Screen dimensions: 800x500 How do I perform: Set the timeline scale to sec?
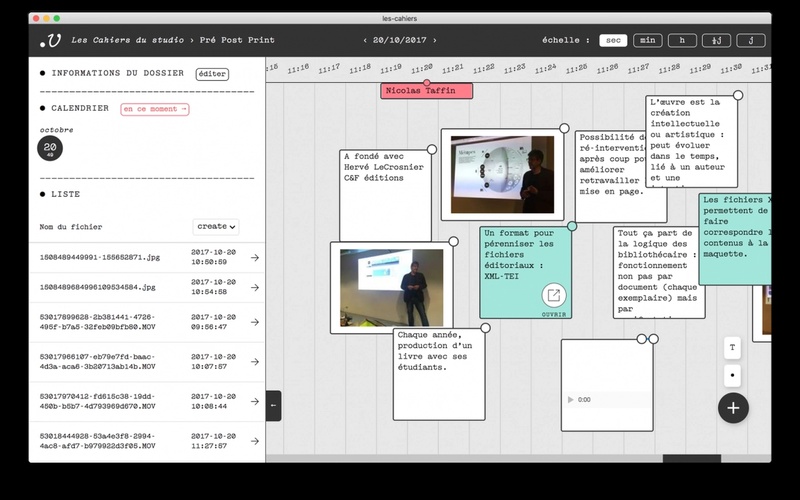coord(613,40)
